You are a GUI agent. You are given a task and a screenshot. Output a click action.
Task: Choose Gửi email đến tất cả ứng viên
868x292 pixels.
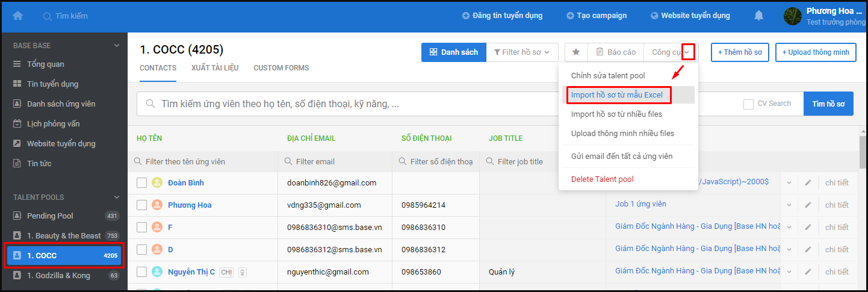tap(628, 157)
